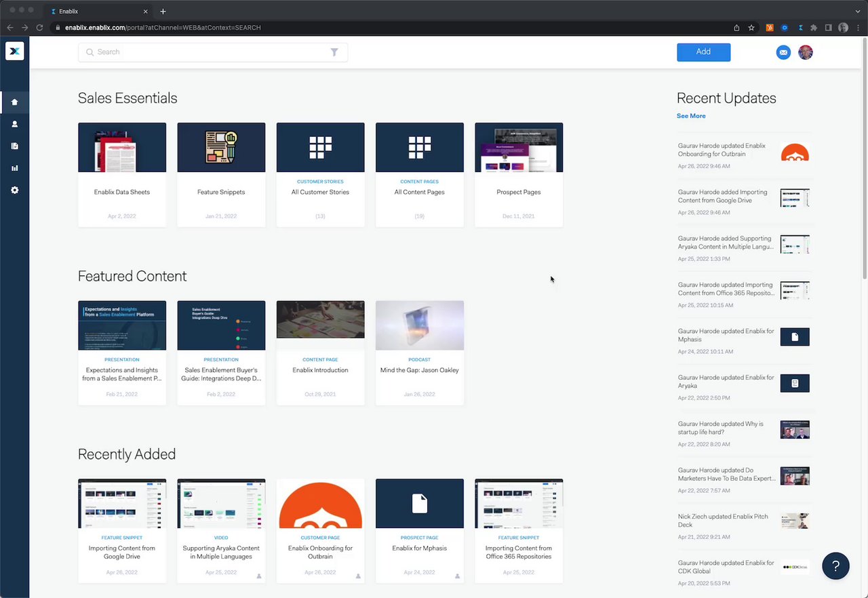Open the Expectations and Insights presentation card
This screenshot has height=598, width=868.
(x=122, y=353)
